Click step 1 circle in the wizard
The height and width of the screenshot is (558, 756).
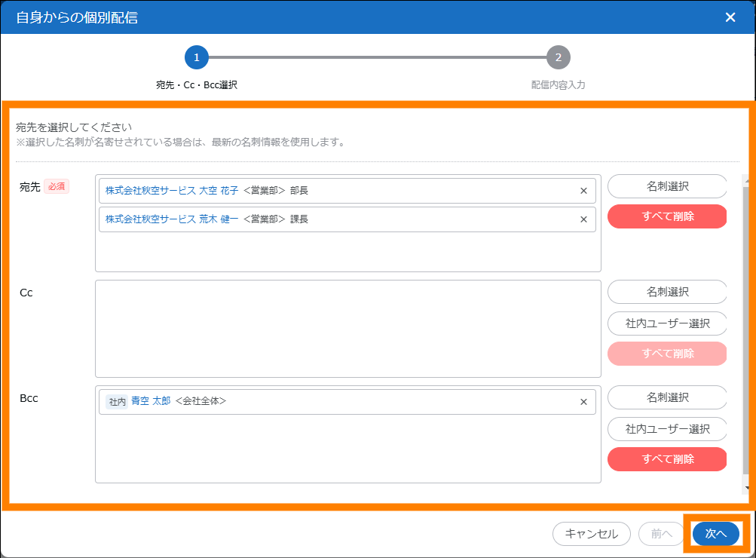(x=196, y=57)
